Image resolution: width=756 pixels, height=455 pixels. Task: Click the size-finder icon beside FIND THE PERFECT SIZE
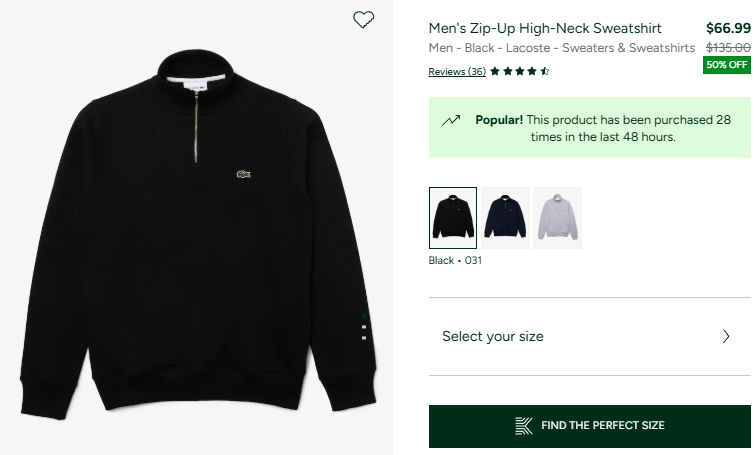(524, 425)
